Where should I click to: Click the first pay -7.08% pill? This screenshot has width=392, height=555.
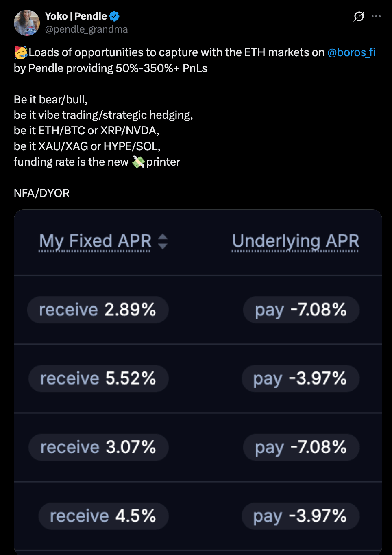point(301,310)
